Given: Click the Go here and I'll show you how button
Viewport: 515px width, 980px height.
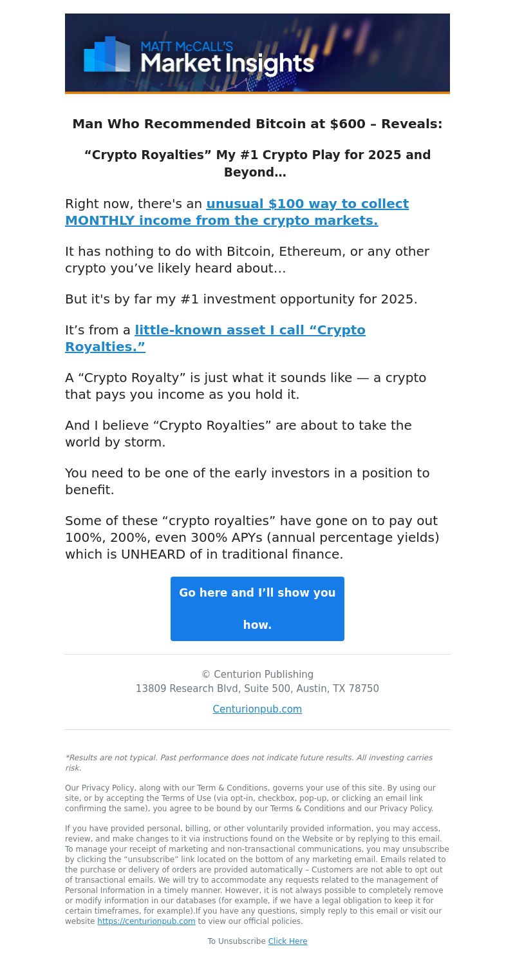Looking at the screenshot, I should point(257,609).
